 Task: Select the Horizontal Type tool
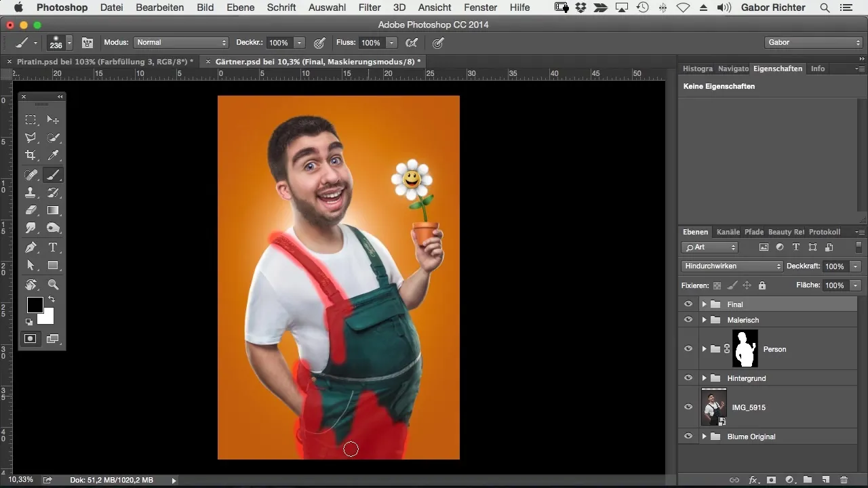[x=53, y=247]
